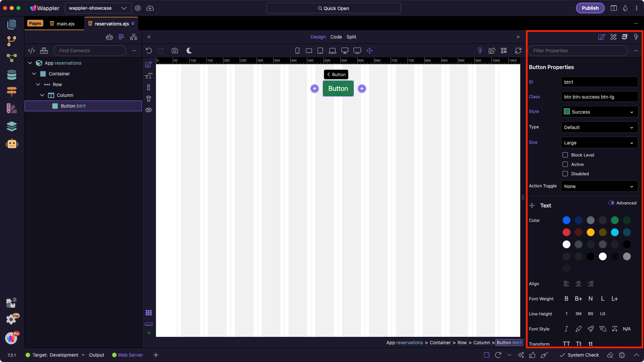Open the text editing tool in canvas sidebar
This screenshot has width=644, height=362.
[x=149, y=76]
